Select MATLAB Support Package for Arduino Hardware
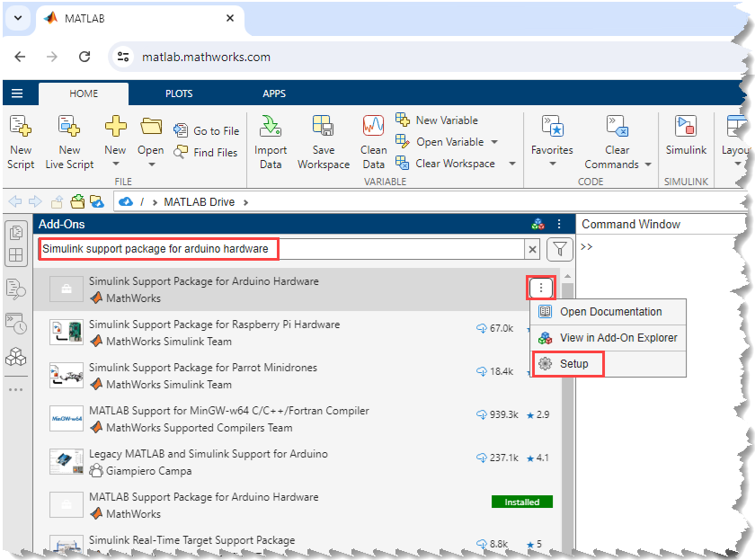Screen dimensions: 755x560 click(203, 497)
